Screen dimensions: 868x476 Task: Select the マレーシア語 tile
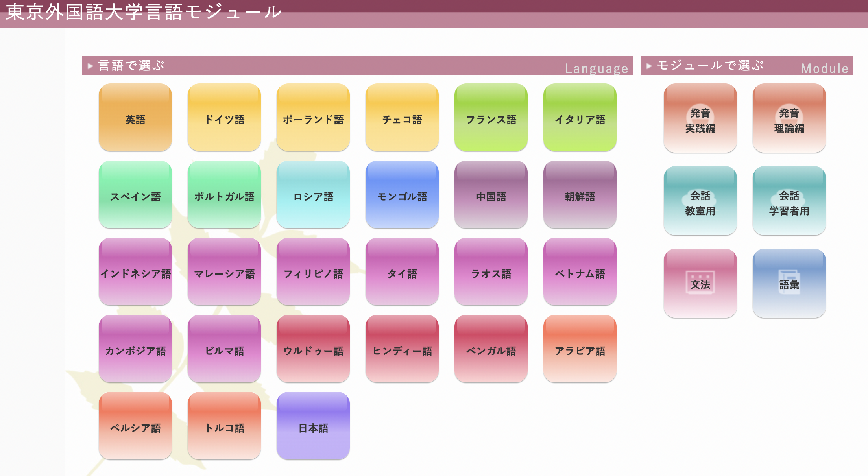coord(224,271)
